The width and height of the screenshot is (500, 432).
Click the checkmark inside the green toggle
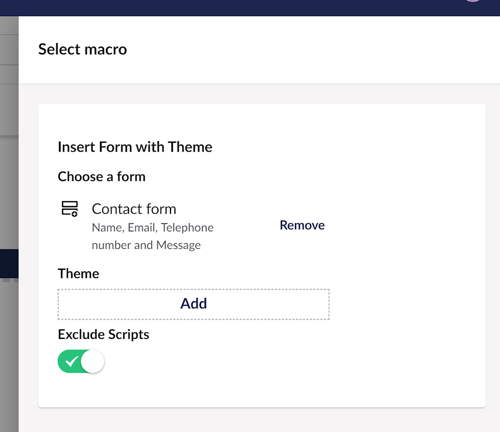[71, 361]
